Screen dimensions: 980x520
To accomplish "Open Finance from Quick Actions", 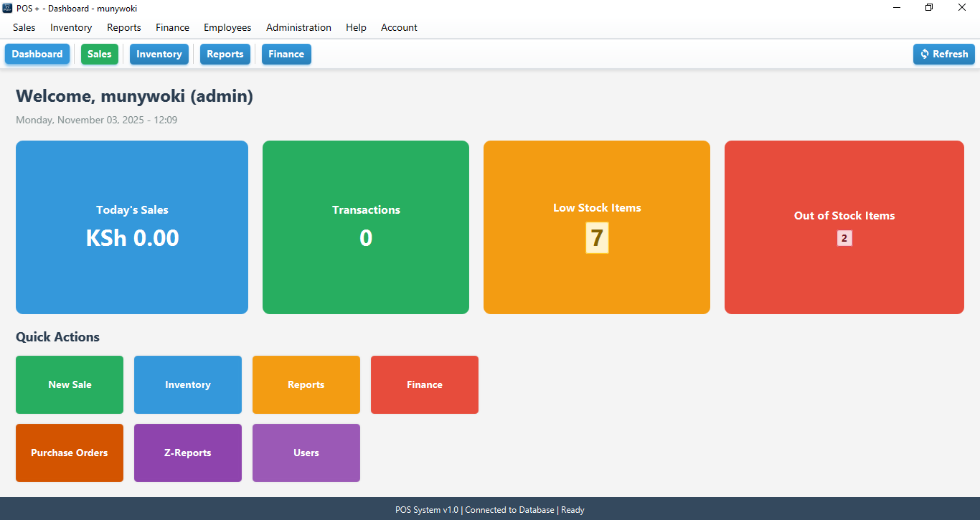I will [424, 384].
